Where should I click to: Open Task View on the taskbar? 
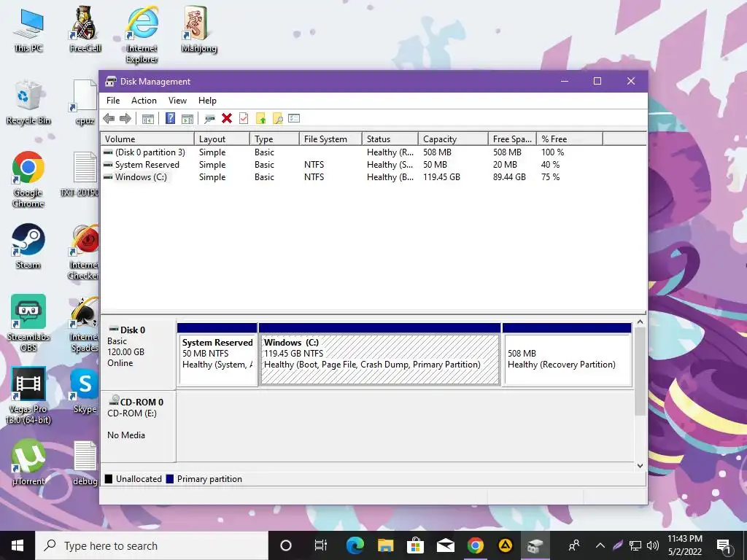(321, 545)
